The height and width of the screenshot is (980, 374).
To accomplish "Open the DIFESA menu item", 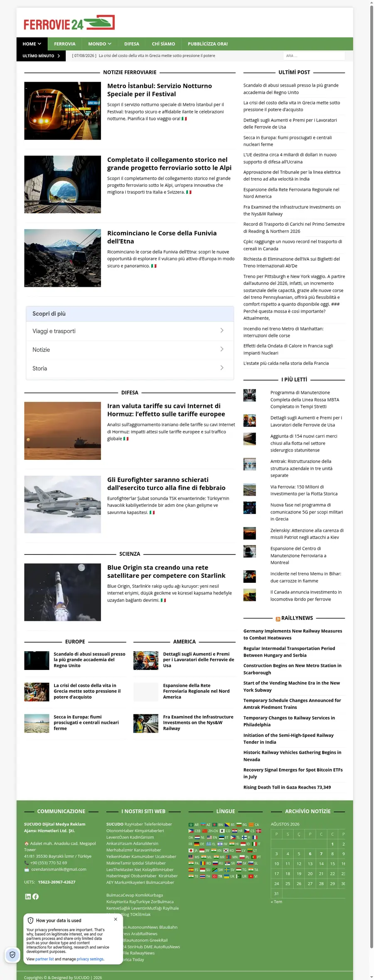I will pos(132,44).
